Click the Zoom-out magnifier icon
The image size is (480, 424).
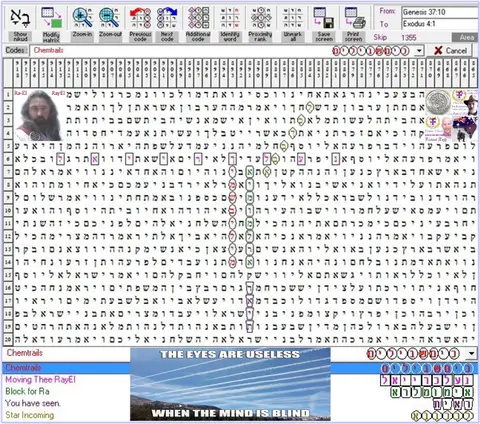(x=110, y=18)
